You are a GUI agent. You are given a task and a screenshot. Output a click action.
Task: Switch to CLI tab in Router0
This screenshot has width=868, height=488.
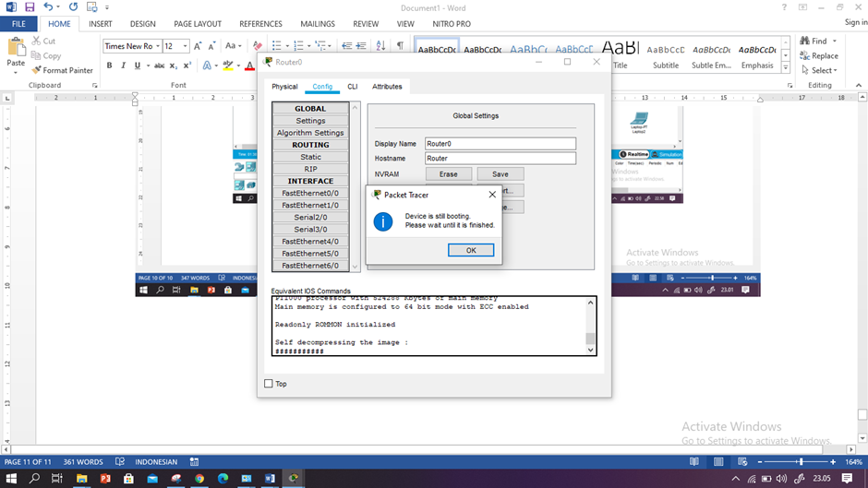(x=352, y=87)
